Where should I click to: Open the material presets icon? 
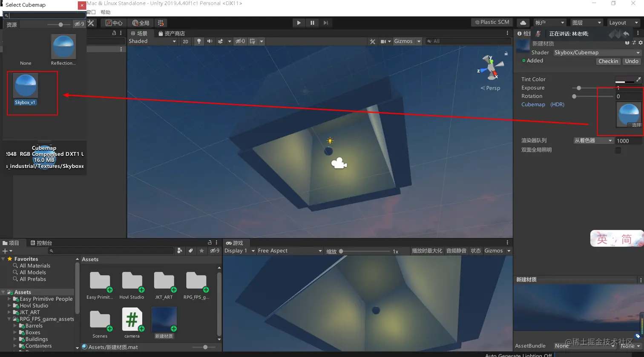pyautogui.click(x=634, y=43)
